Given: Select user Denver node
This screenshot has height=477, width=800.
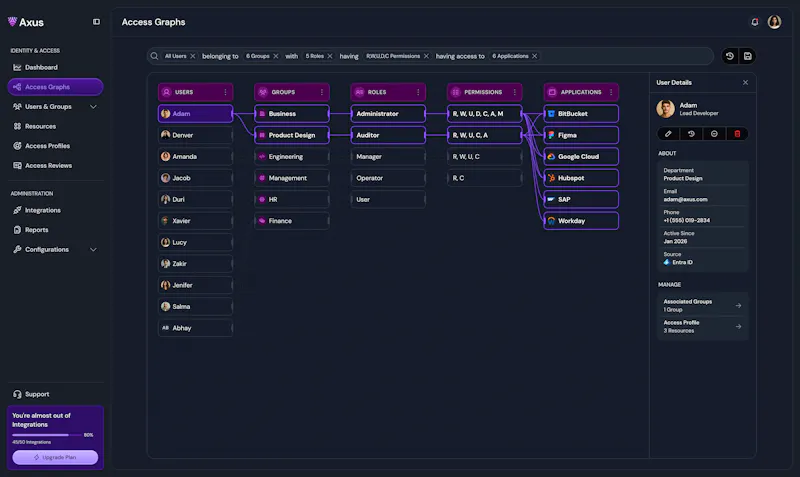Looking at the screenshot, I should point(195,135).
